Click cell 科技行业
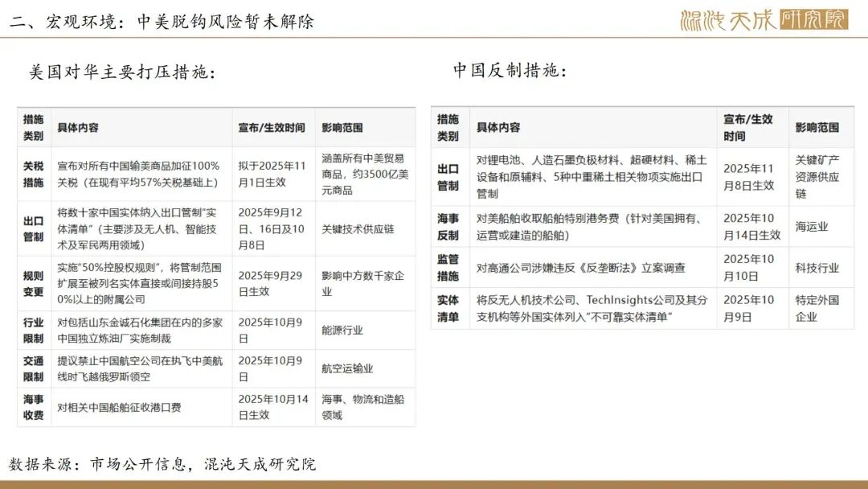 (x=821, y=268)
